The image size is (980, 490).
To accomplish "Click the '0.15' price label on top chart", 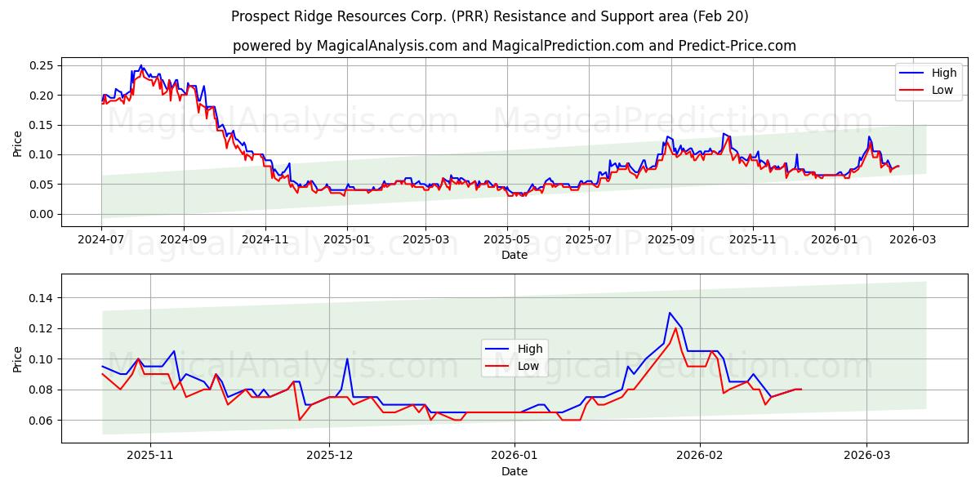I will click(x=42, y=125).
